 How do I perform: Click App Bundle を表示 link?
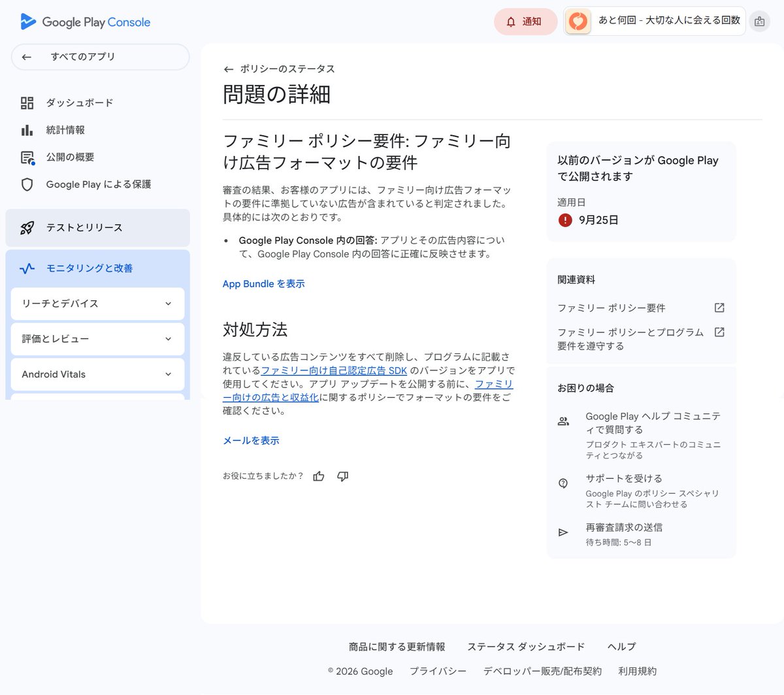[x=263, y=283]
